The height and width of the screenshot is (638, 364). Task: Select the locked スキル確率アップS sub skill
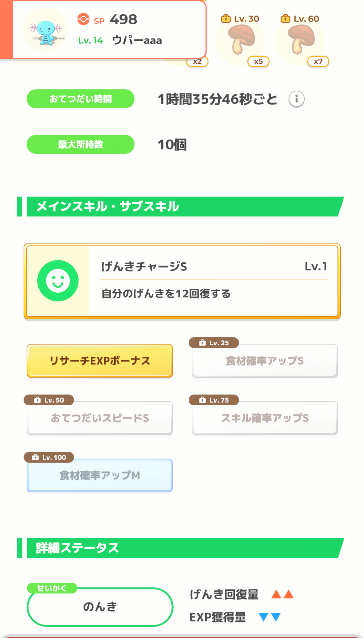pyautogui.click(x=265, y=418)
